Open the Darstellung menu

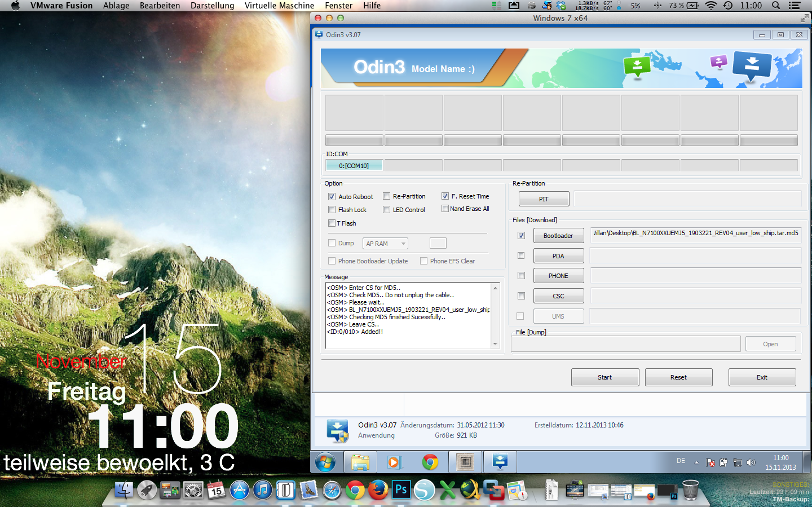pyautogui.click(x=212, y=6)
